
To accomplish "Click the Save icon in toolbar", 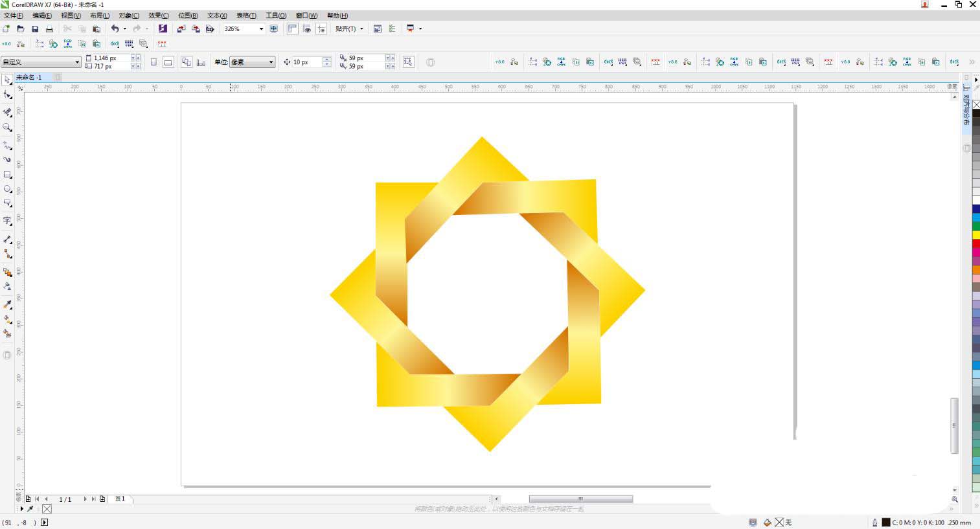I will tap(35, 28).
